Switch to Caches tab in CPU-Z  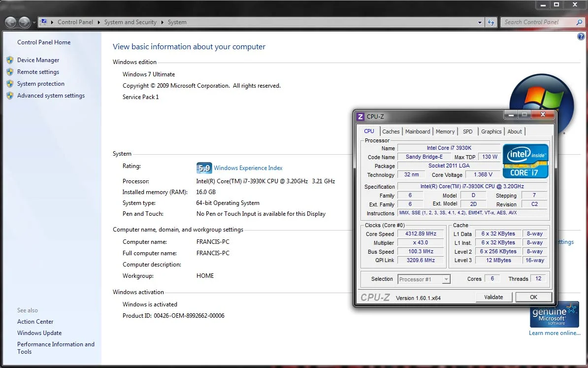pyautogui.click(x=391, y=132)
